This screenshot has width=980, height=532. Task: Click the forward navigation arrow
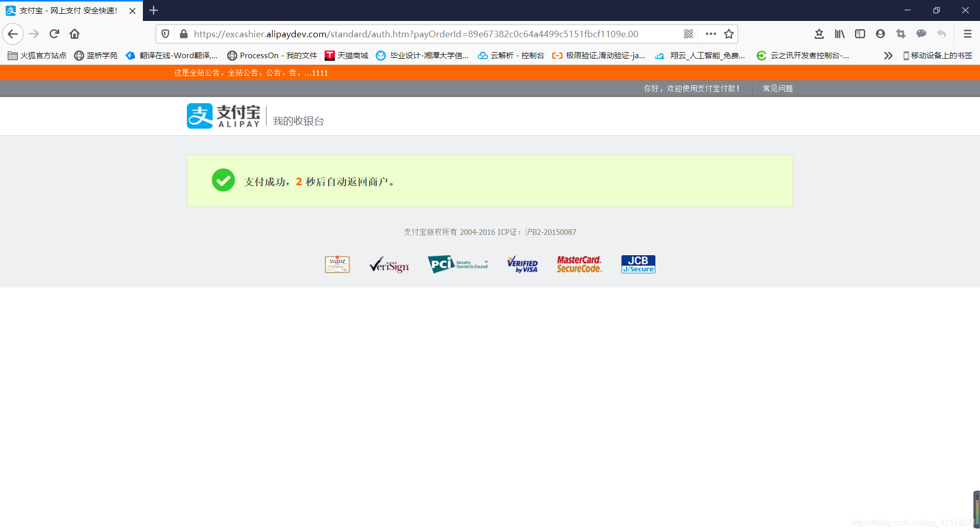coord(34,34)
